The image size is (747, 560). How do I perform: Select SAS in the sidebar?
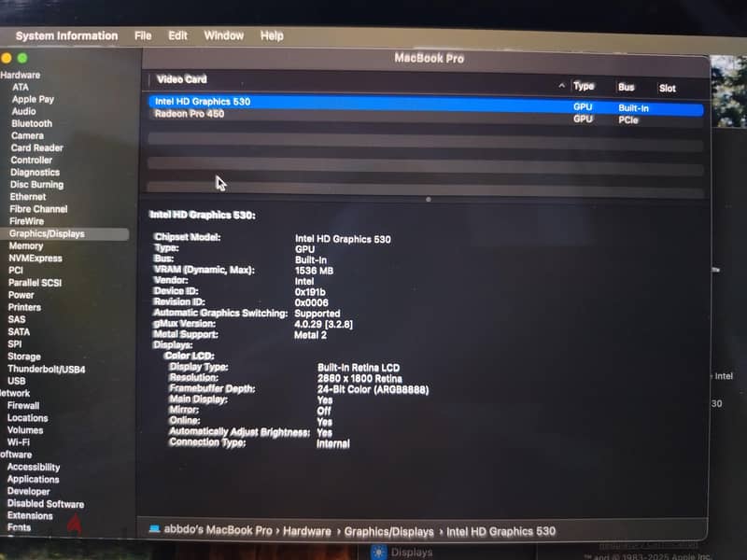click(17, 319)
